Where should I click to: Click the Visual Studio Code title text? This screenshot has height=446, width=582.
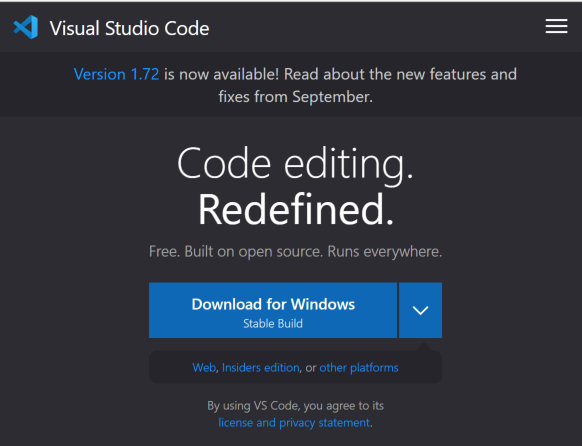point(130,28)
